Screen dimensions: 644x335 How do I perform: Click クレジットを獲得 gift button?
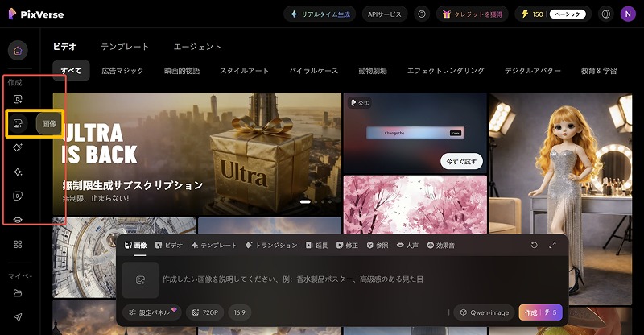coord(473,14)
